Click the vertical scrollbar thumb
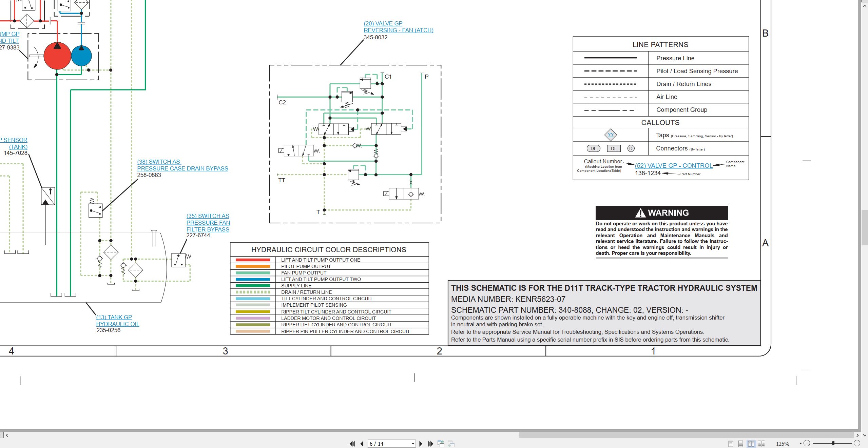The image size is (868, 448). pos(864,227)
